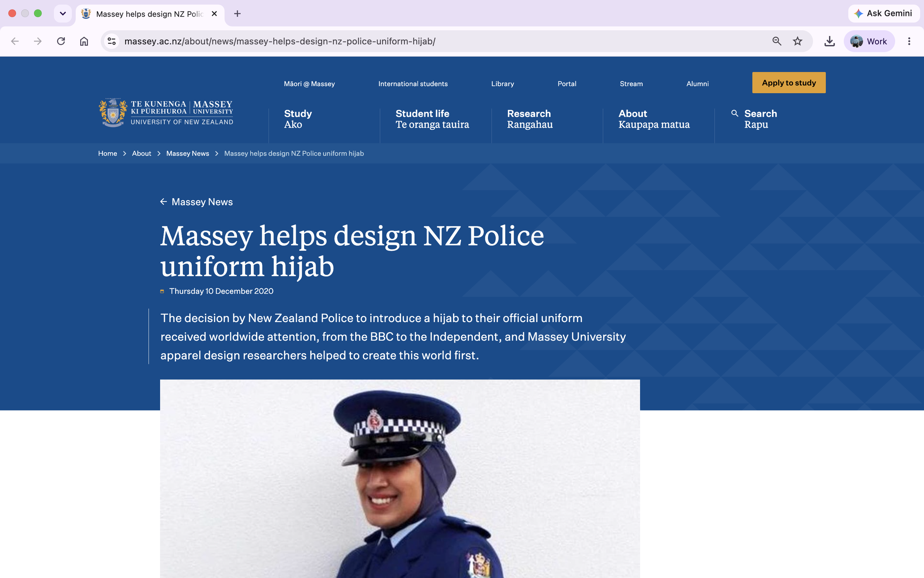924x578 pixels.
Task: Open the Search Rapu menu item
Action: tap(754, 119)
